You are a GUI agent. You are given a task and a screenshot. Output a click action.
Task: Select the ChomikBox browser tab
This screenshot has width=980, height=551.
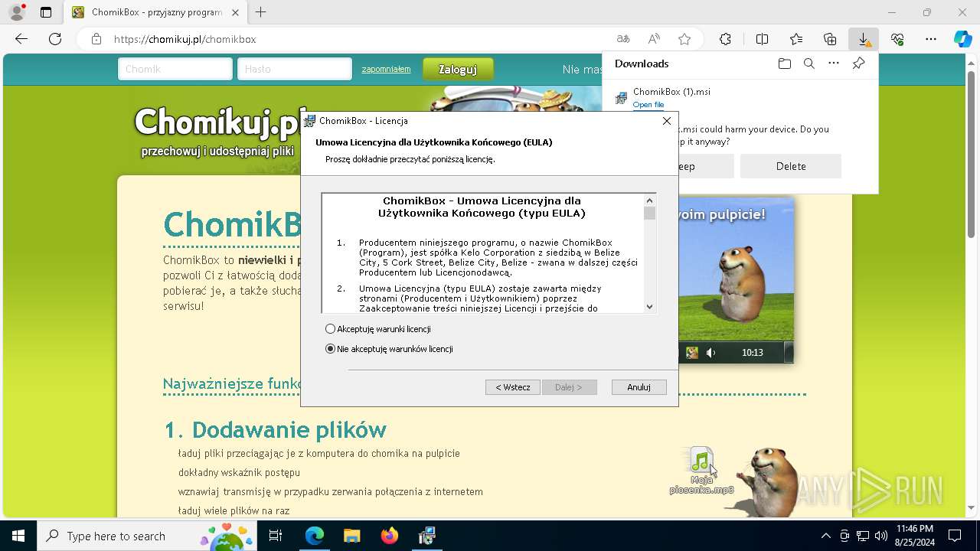coord(155,12)
